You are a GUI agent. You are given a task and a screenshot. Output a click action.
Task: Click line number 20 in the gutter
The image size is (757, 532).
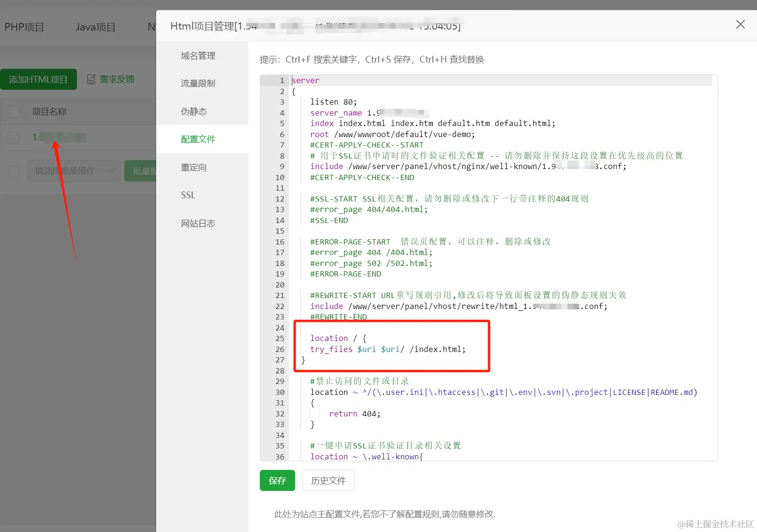pos(280,285)
